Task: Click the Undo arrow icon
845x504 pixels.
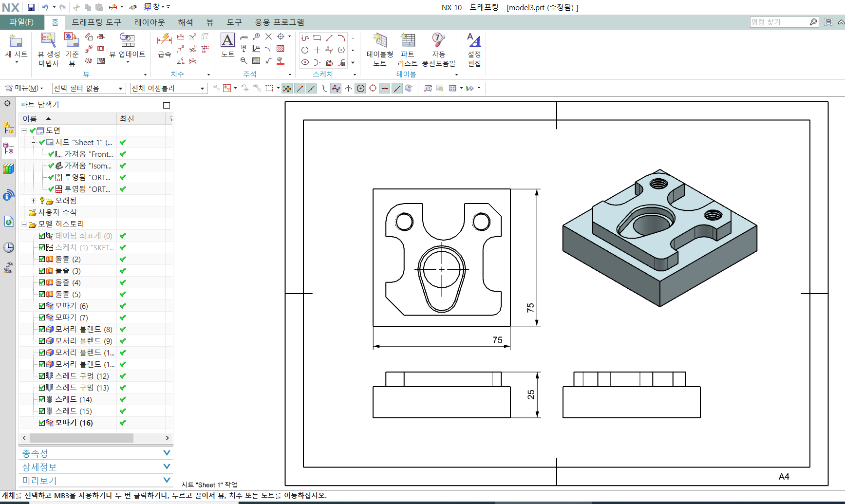Action: tap(45, 7)
